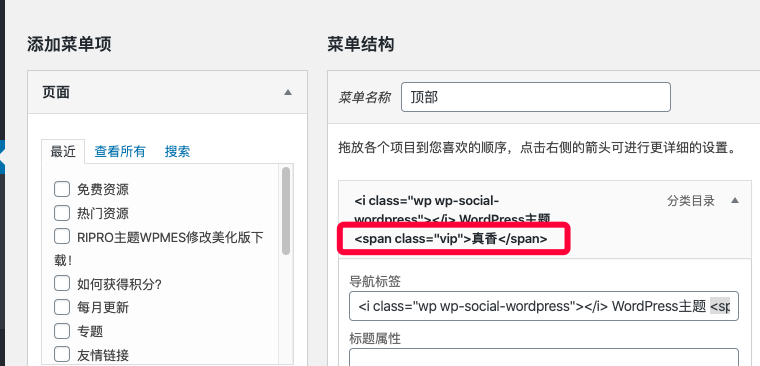
Task: Click the 菜单结构 heading
Action: click(361, 45)
